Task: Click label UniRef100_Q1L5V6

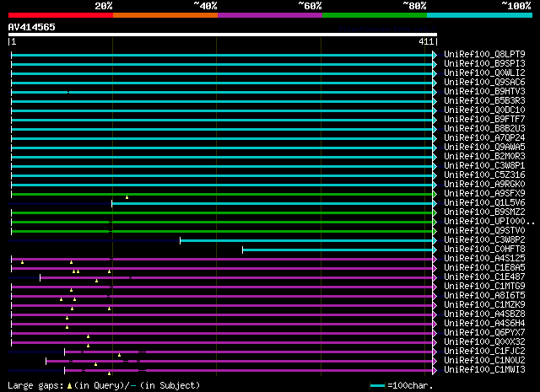Action: (484, 203)
